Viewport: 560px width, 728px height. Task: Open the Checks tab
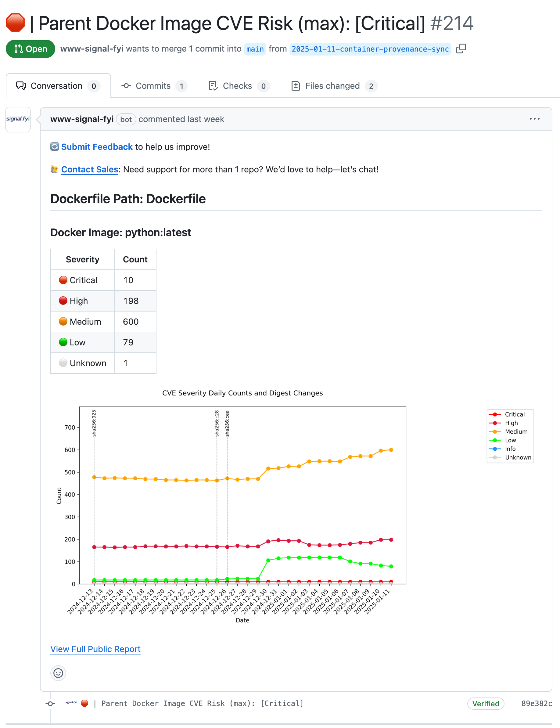click(x=239, y=86)
